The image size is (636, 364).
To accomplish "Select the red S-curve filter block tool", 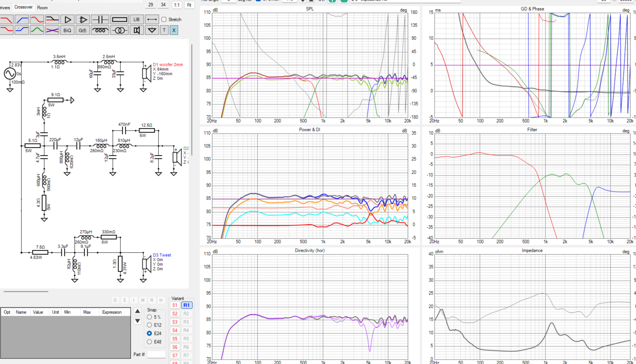I will click(37, 20).
